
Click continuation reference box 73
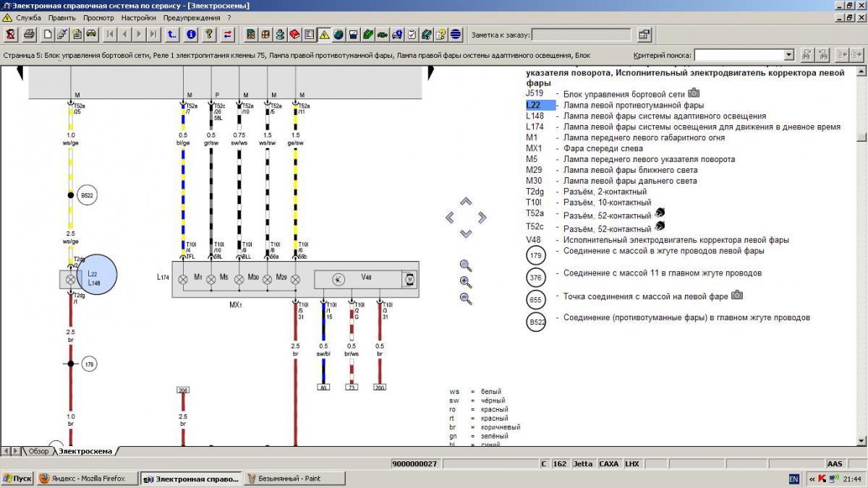352,388
